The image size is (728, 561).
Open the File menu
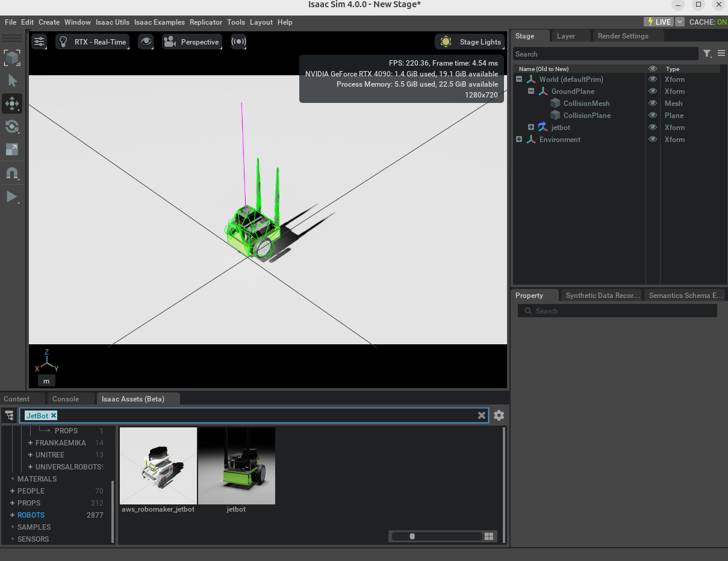[x=11, y=22]
